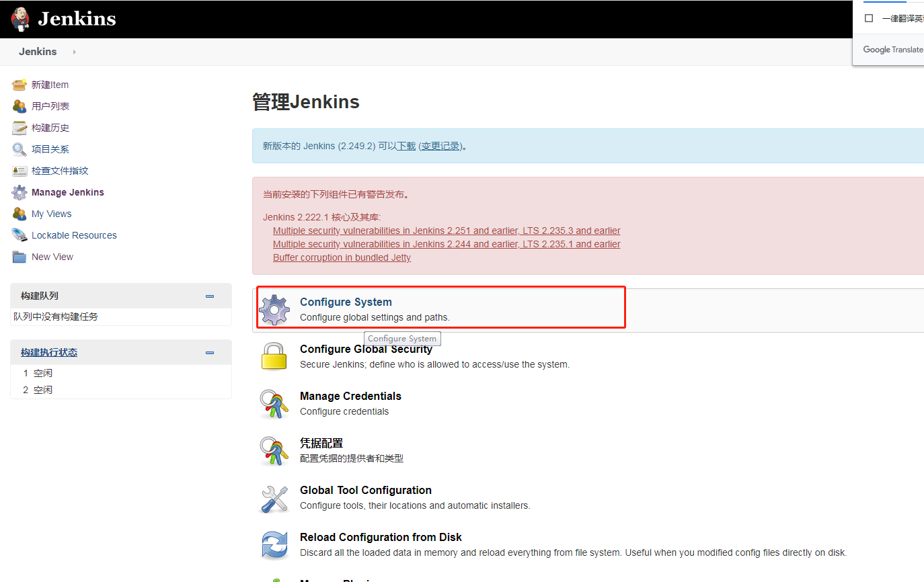Click the Google Translate label in popup
This screenshot has height=582, width=924.
click(x=893, y=50)
